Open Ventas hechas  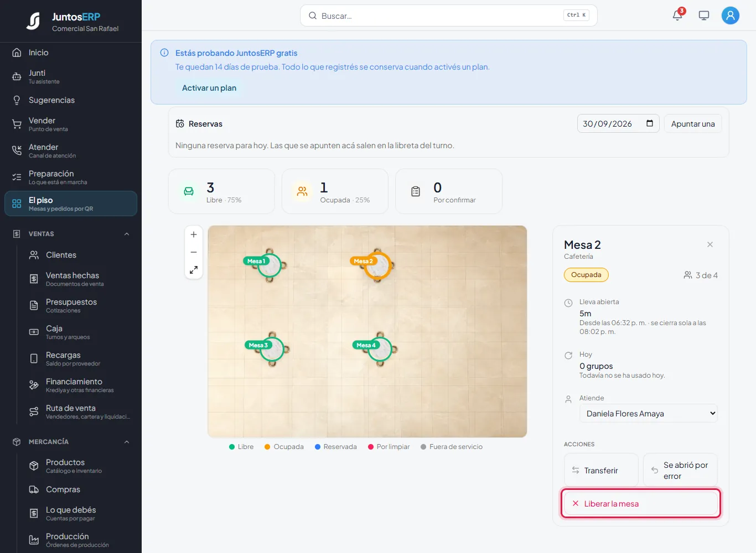79,279
